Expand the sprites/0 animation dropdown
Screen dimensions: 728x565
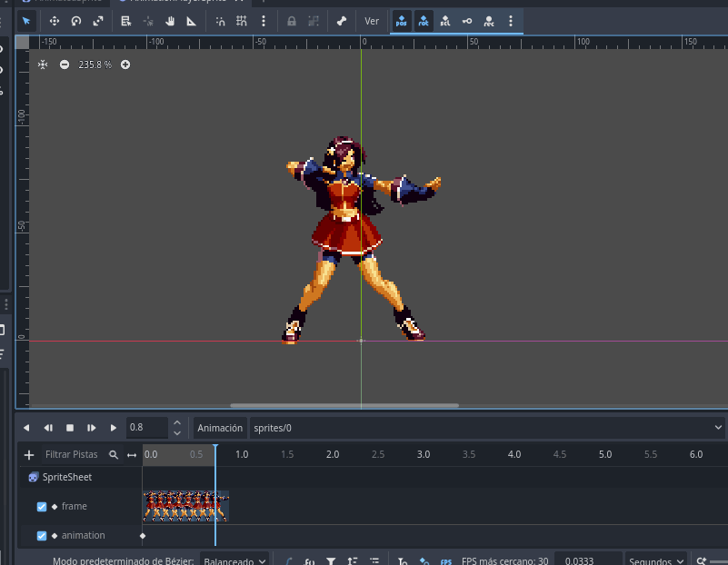pyautogui.click(x=487, y=428)
